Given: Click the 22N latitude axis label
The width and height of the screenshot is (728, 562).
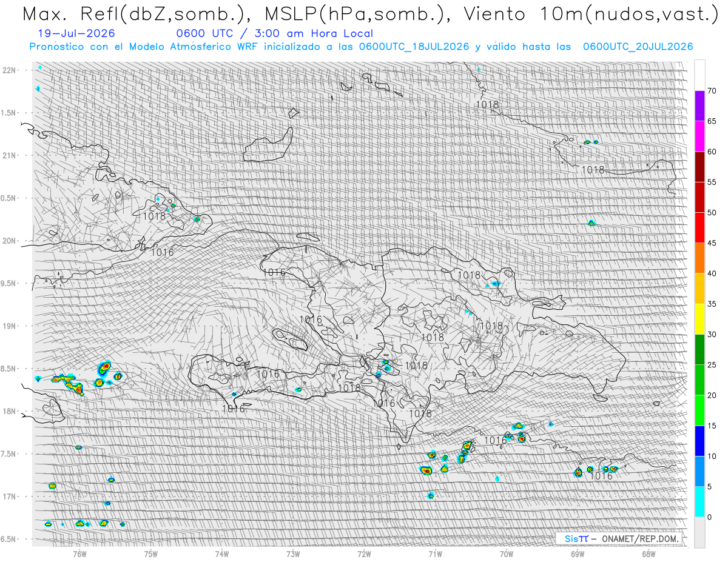Looking at the screenshot, I should 9,70.
